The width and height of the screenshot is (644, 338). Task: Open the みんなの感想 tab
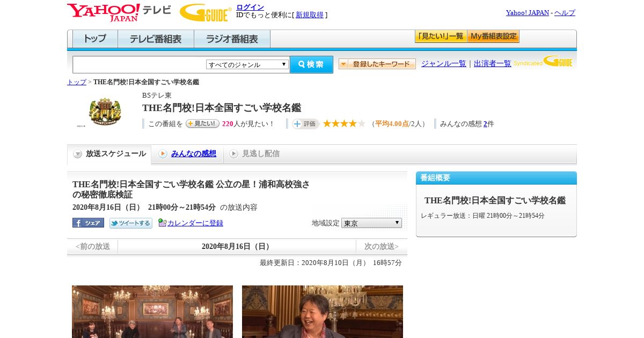pos(194,153)
